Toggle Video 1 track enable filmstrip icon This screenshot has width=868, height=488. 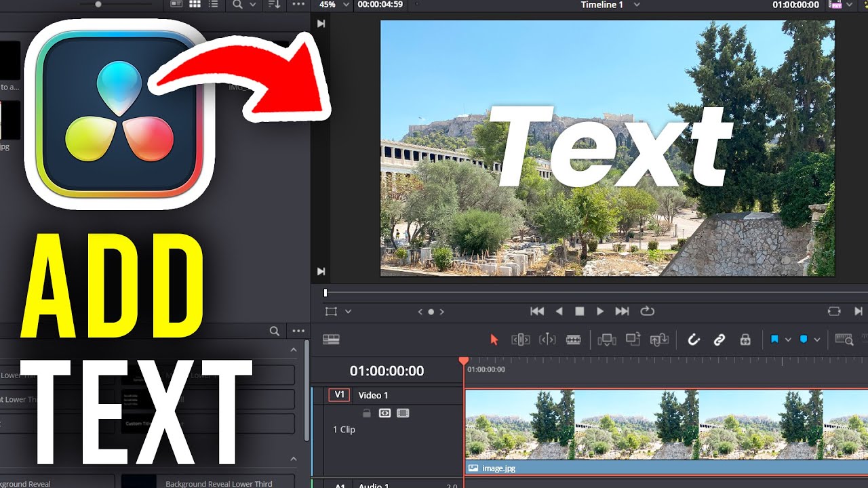point(403,413)
